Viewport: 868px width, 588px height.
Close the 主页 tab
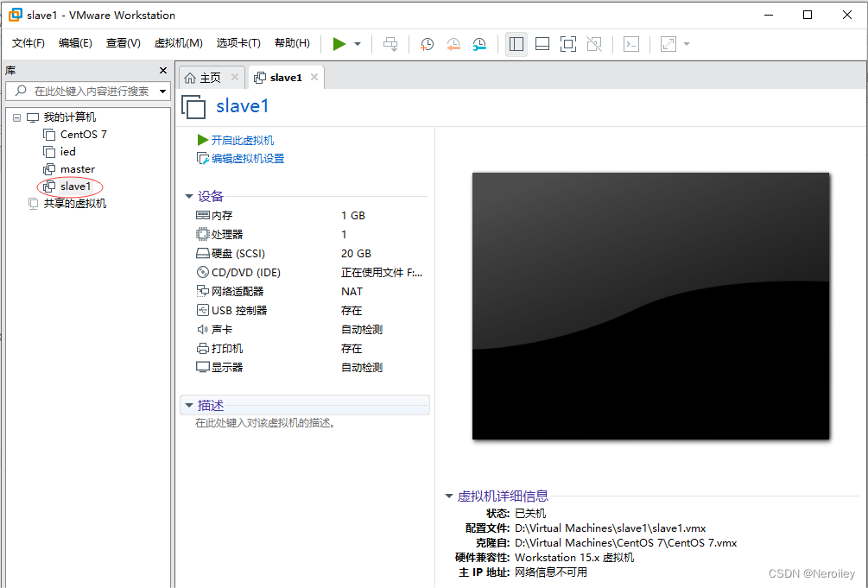tap(235, 77)
